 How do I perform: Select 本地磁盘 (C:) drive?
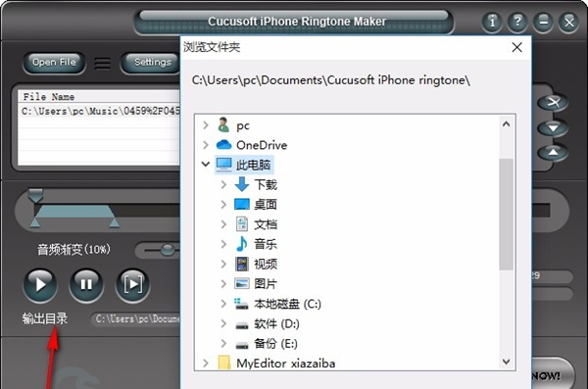[x=278, y=304]
